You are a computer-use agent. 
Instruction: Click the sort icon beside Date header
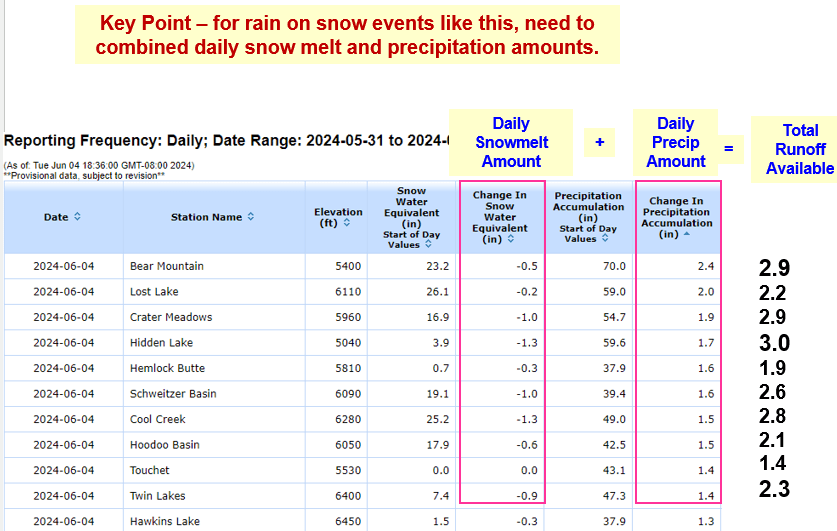(78, 217)
